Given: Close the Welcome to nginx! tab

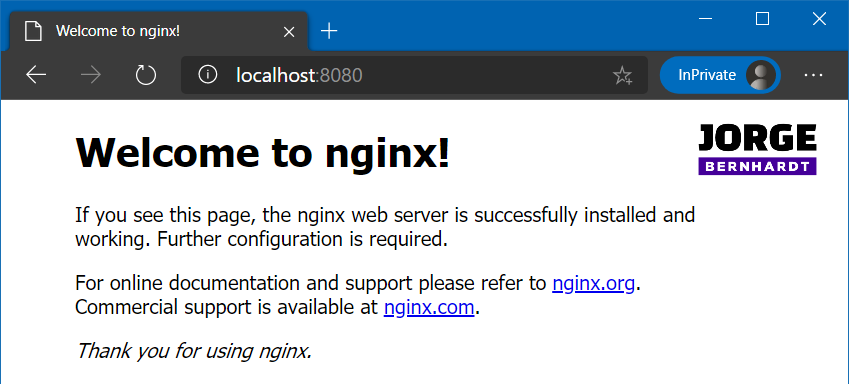Looking at the screenshot, I should pyautogui.click(x=289, y=32).
